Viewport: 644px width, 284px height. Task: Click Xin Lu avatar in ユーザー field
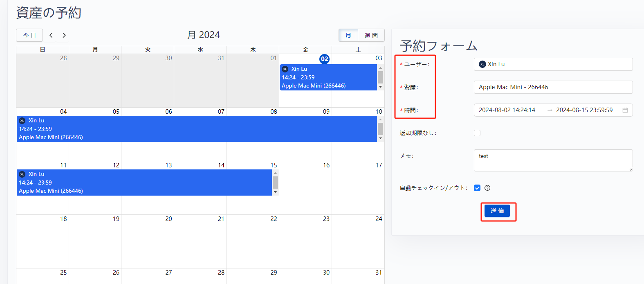482,64
